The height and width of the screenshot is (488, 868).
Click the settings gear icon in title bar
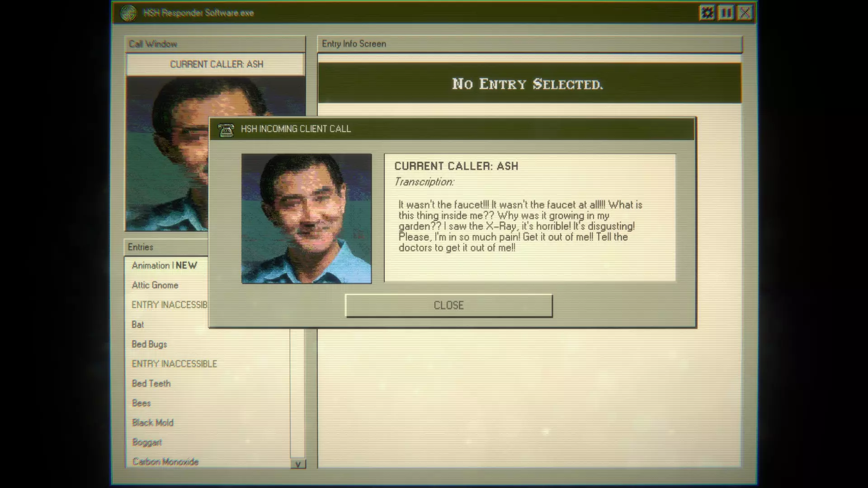click(x=707, y=13)
